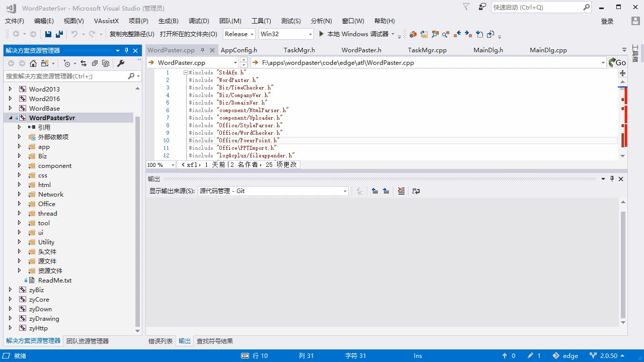Viewport: 644px width, 362px height.
Task: Open the 生成(B) menu
Action: click(x=168, y=21)
